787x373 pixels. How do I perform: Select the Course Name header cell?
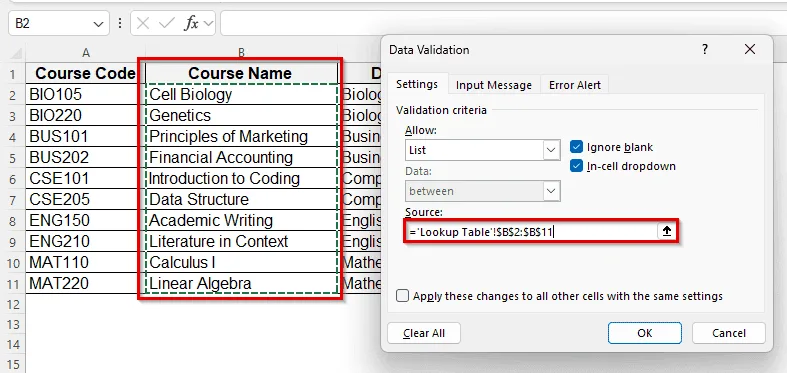[x=241, y=73]
